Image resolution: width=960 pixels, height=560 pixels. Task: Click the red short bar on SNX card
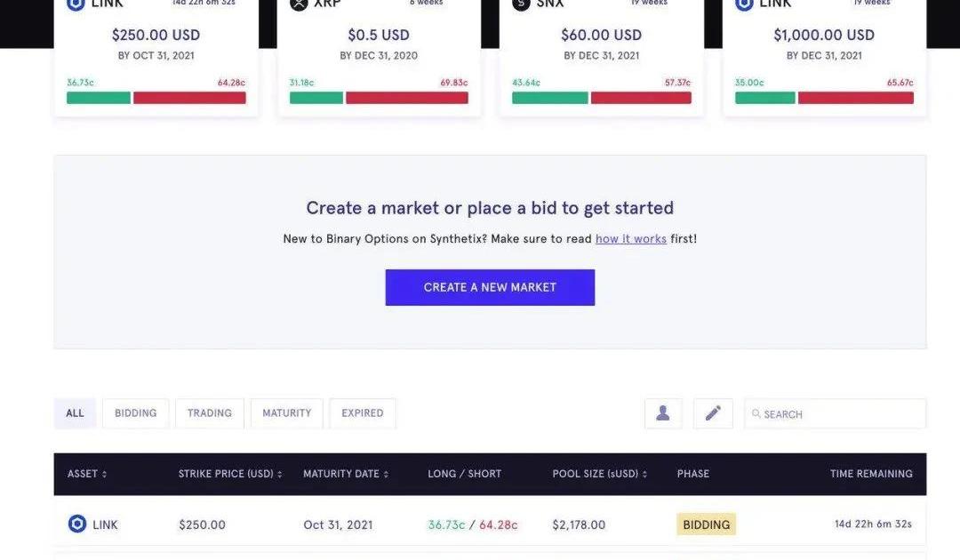coord(641,98)
